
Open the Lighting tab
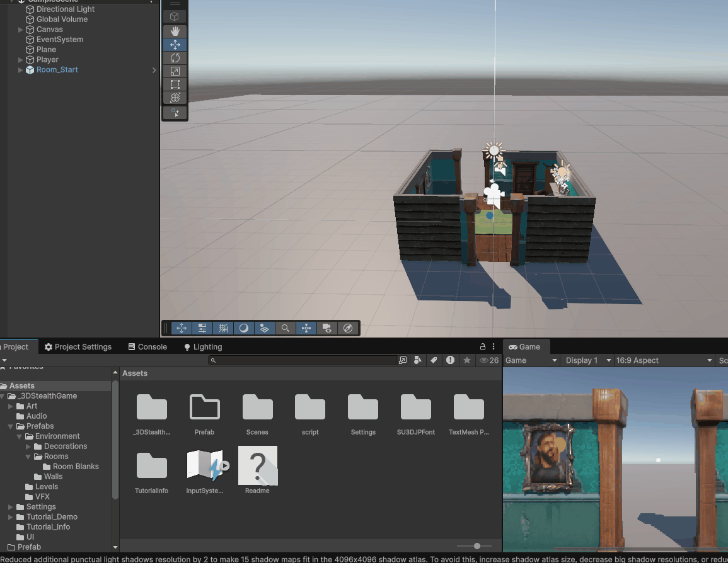202,347
